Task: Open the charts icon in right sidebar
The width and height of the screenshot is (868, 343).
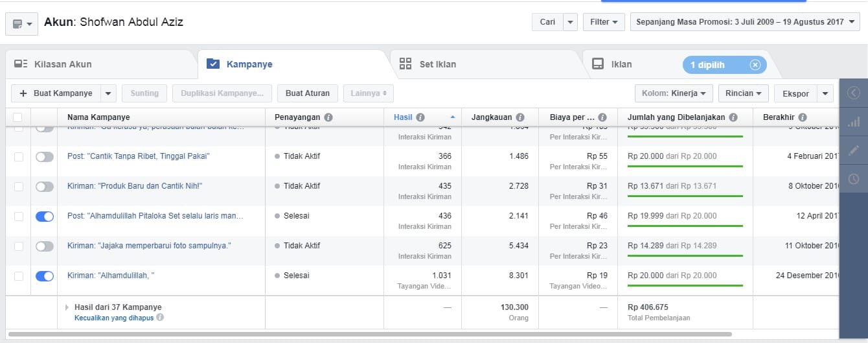Action: point(854,121)
